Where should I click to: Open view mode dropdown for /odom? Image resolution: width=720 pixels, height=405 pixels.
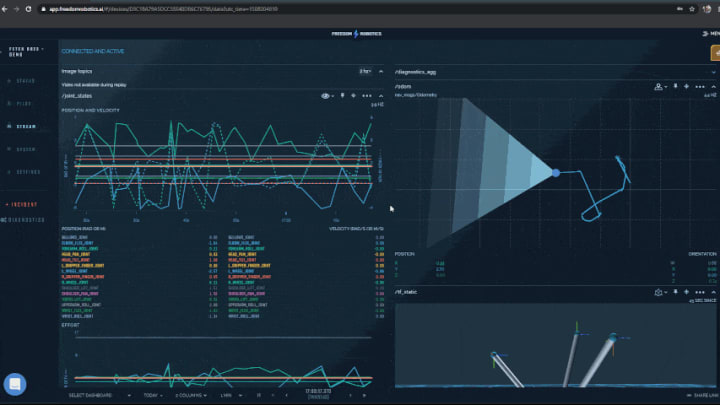pos(660,87)
